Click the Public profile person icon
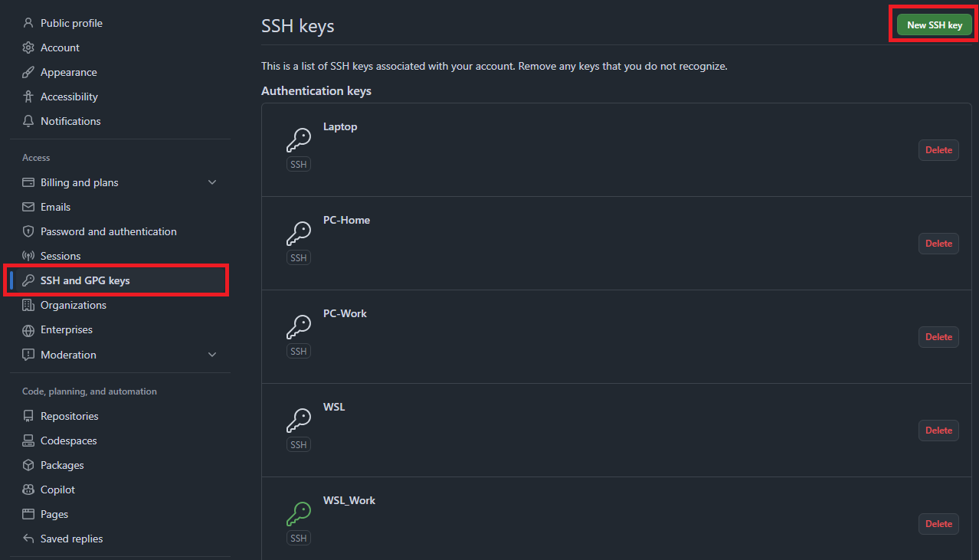Viewport: 979px width, 560px height. coord(28,23)
